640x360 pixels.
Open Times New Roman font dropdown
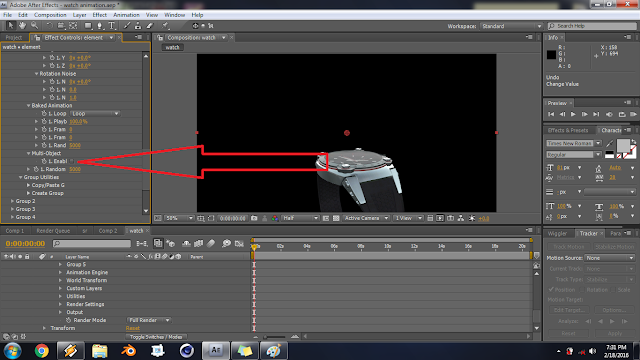(574, 143)
